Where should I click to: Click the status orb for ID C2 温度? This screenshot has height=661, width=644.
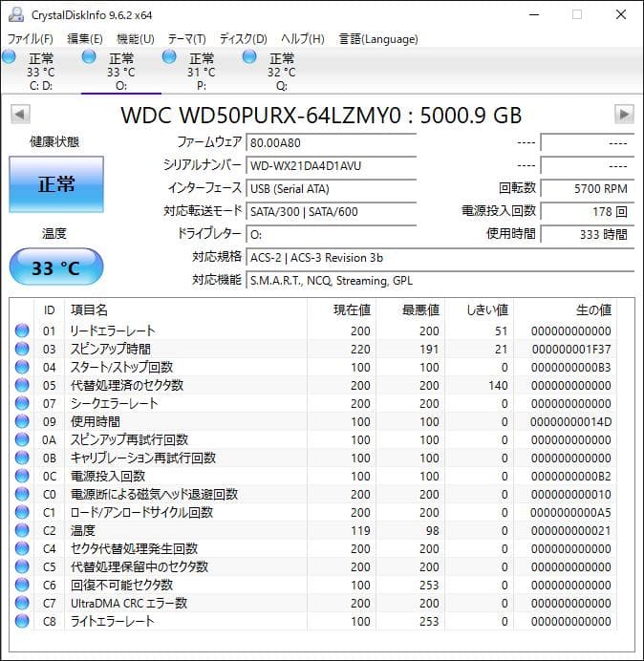click(x=22, y=530)
